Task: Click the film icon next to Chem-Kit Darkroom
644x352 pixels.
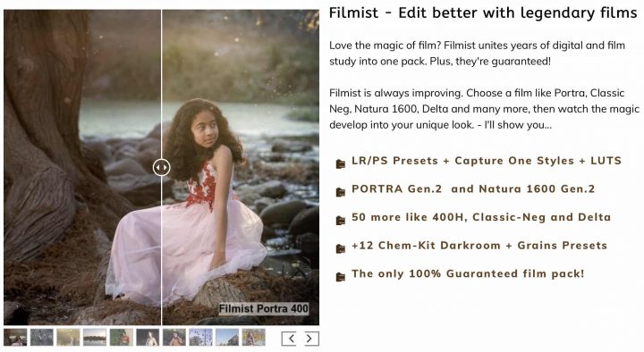Action: [341, 248]
